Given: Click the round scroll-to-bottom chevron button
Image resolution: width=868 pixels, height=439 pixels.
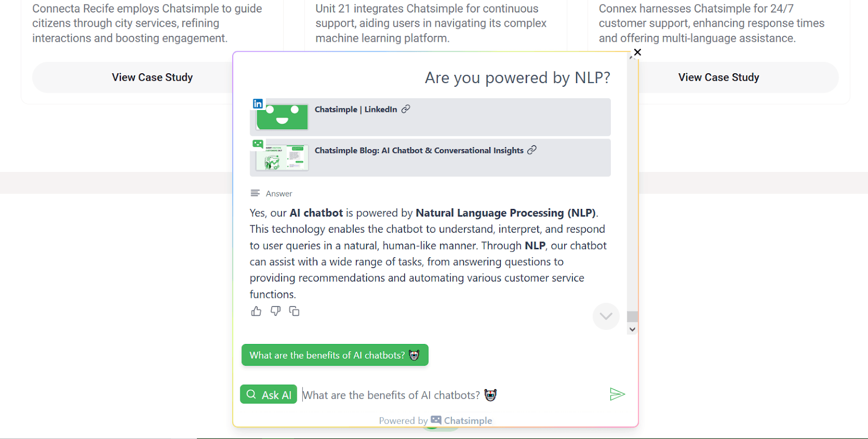Looking at the screenshot, I should point(606,316).
